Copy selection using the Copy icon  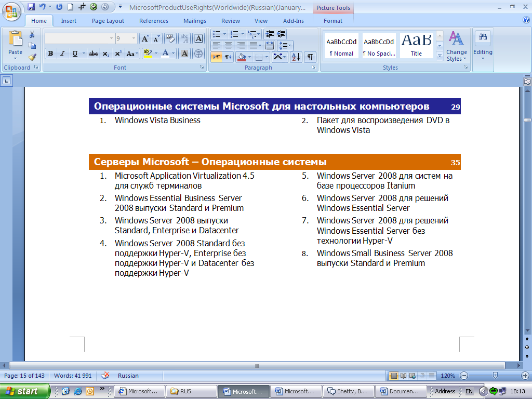click(32, 46)
